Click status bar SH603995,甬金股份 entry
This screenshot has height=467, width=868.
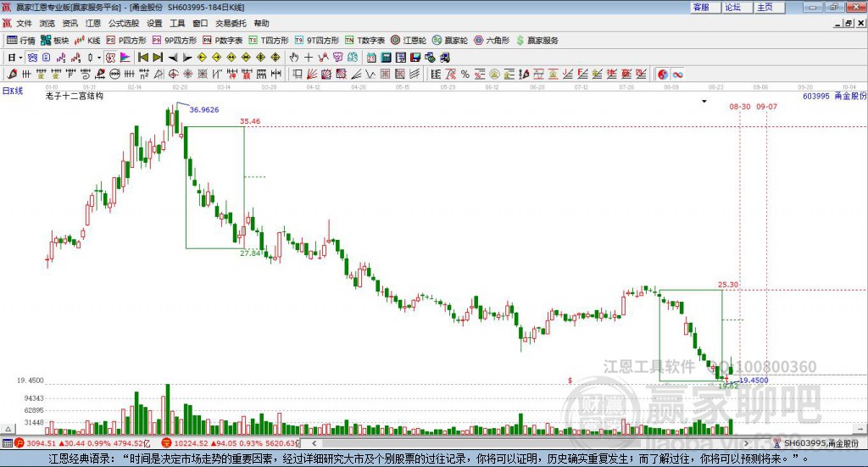816,443
